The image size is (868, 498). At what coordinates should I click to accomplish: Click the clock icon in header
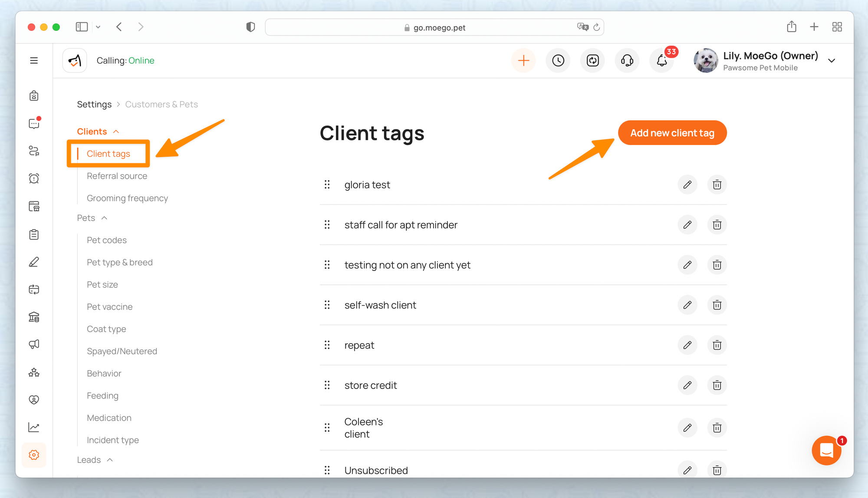click(x=558, y=60)
